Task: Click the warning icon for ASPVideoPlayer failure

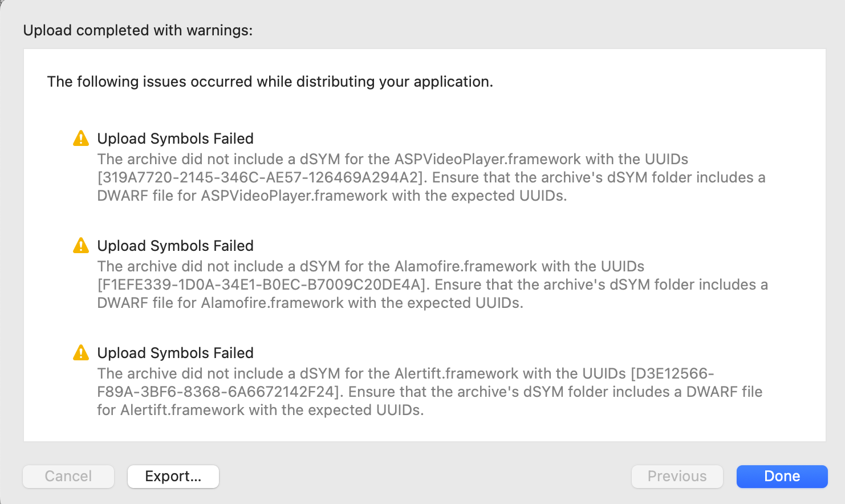Action: 81,138
